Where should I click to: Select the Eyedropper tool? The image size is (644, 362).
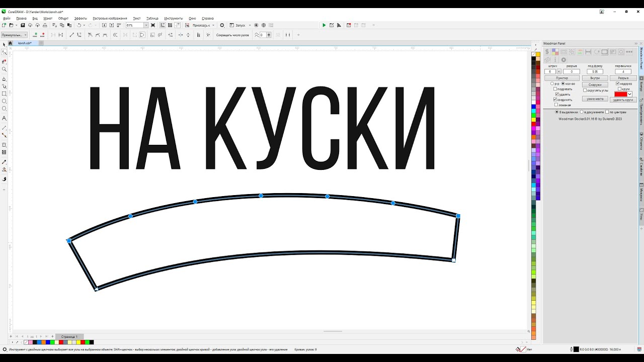(x=5, y=162)
